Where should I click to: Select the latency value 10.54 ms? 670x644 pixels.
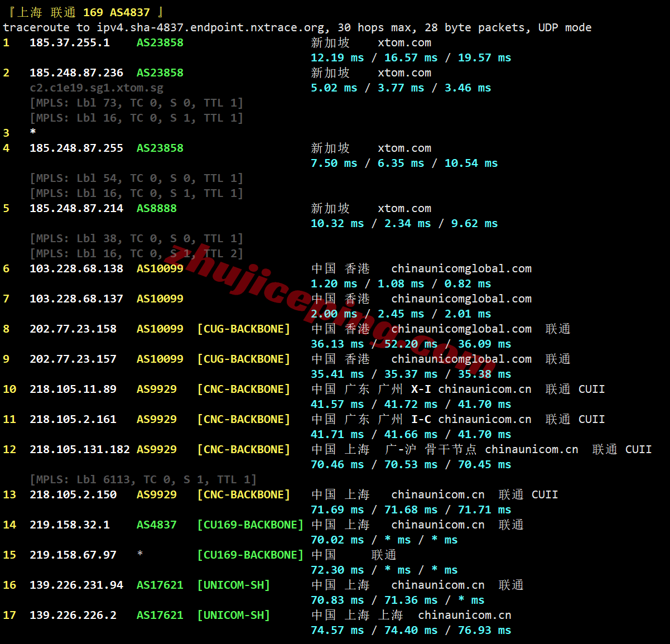coord(471,163)
